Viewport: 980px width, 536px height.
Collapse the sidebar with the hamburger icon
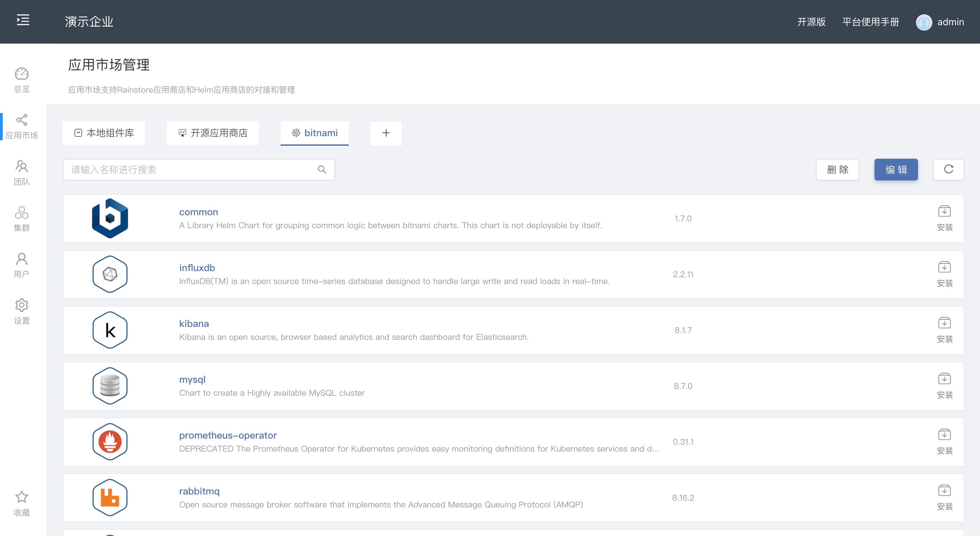click(23, 20)
